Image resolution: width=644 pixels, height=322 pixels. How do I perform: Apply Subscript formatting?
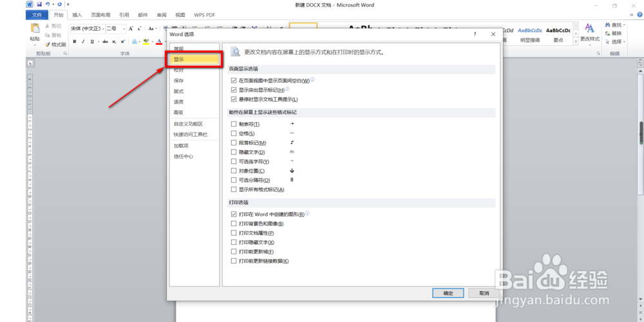tap(114, 41)
